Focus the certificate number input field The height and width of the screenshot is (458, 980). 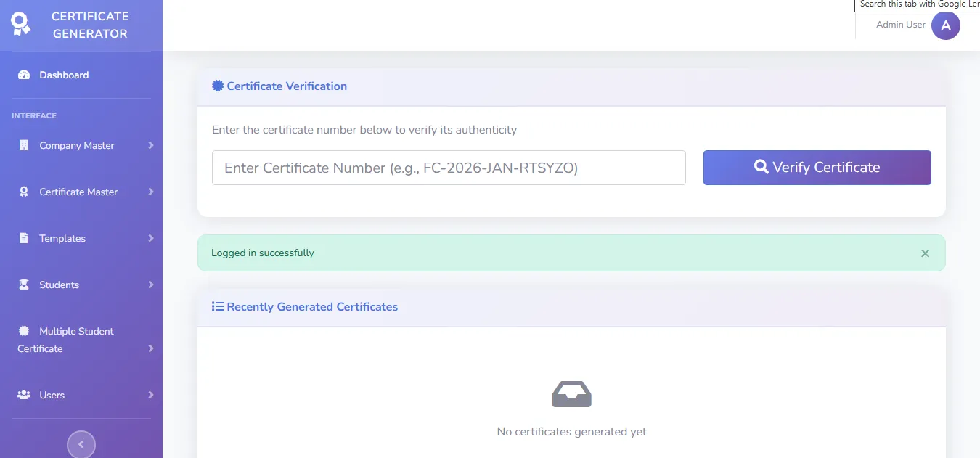click(x=449, y=168)
